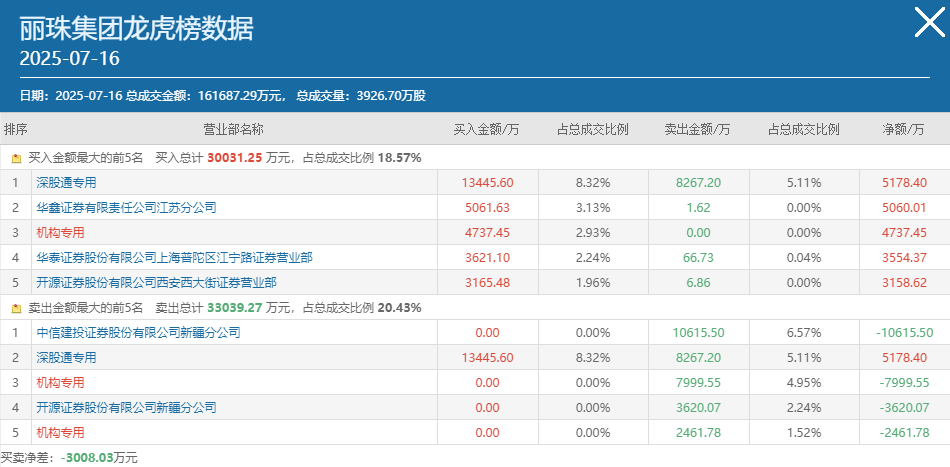The height and width of the screenshot is (467, 950).
Task: Open 机构专用 row with 7999.55 sold
Action: point(60,383)
